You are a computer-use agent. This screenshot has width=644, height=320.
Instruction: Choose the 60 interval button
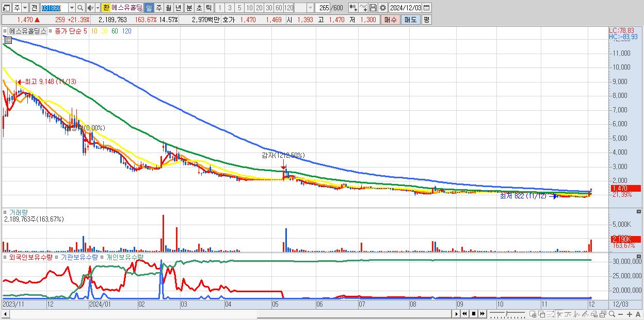pyautogui.click(x=279, y=8)
